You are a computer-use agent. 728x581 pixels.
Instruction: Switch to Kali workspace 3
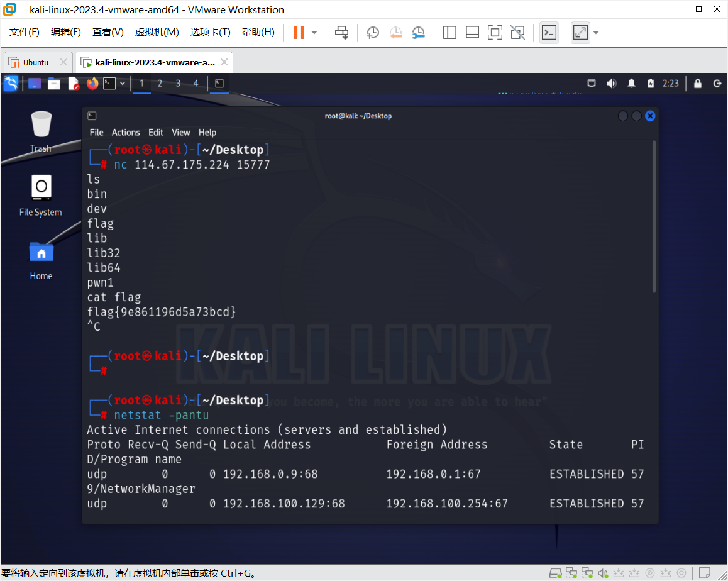pyautogui.click(x=178, y=84)
